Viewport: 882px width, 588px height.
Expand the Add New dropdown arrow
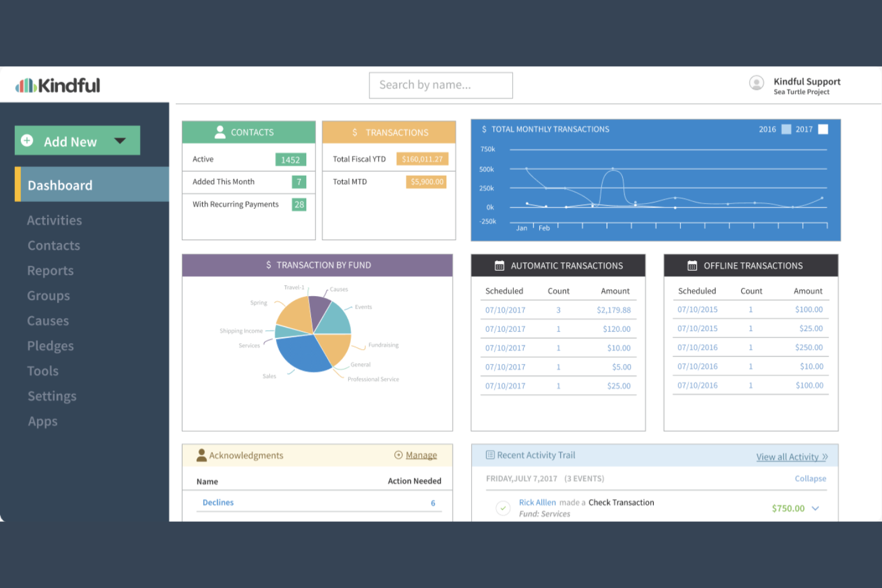tap(120, 141)
